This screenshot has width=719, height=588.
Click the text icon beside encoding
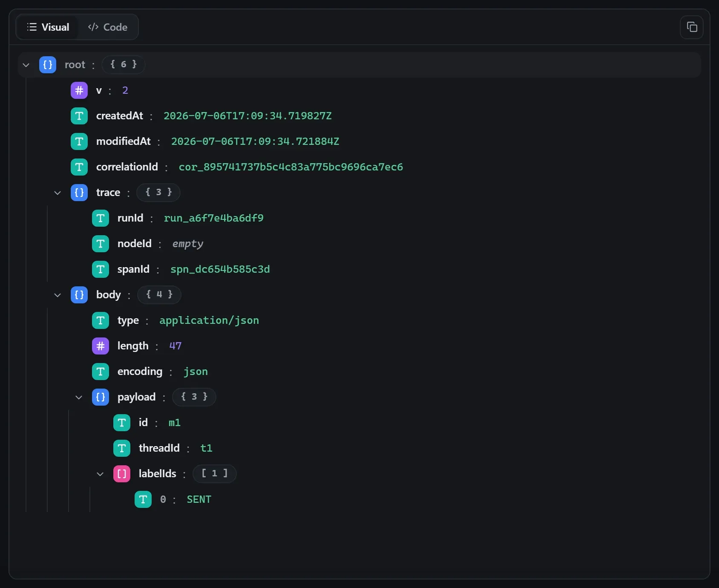point(101,372)
